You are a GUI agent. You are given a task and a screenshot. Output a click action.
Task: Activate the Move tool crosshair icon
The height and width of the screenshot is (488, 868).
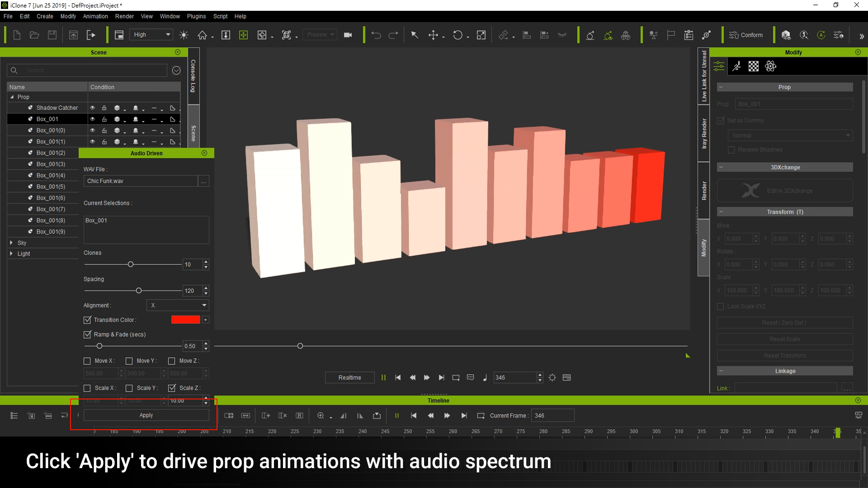(x=433, y=35)
